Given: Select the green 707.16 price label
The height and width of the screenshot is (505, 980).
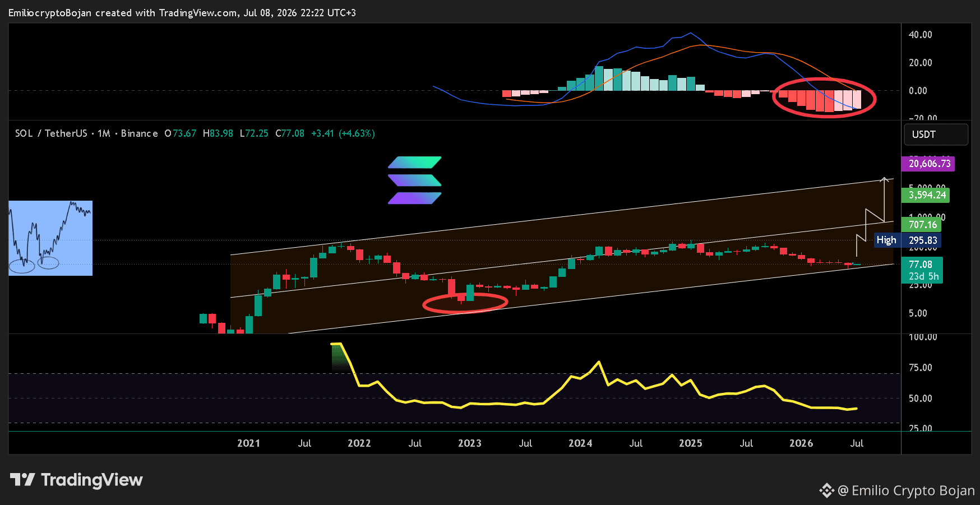Looking at the screenshot, I should click(x=921, y=225).
